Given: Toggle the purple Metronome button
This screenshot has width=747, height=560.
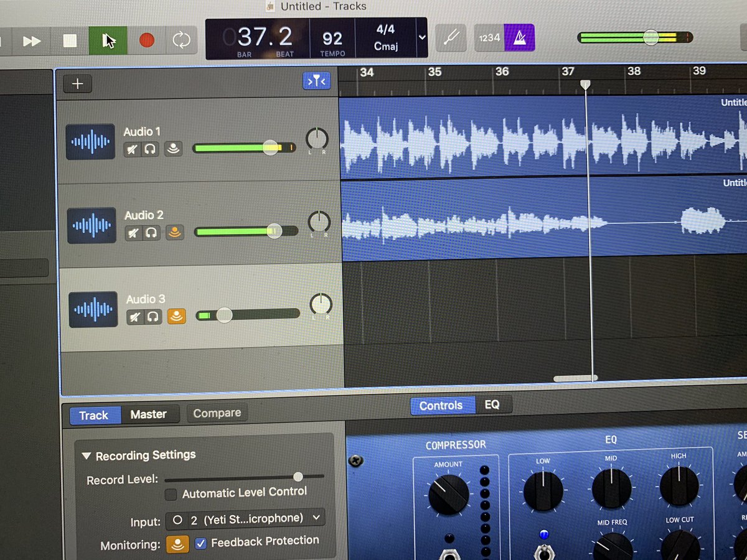Looking at the screenshot, I should (x=519, y=38).
